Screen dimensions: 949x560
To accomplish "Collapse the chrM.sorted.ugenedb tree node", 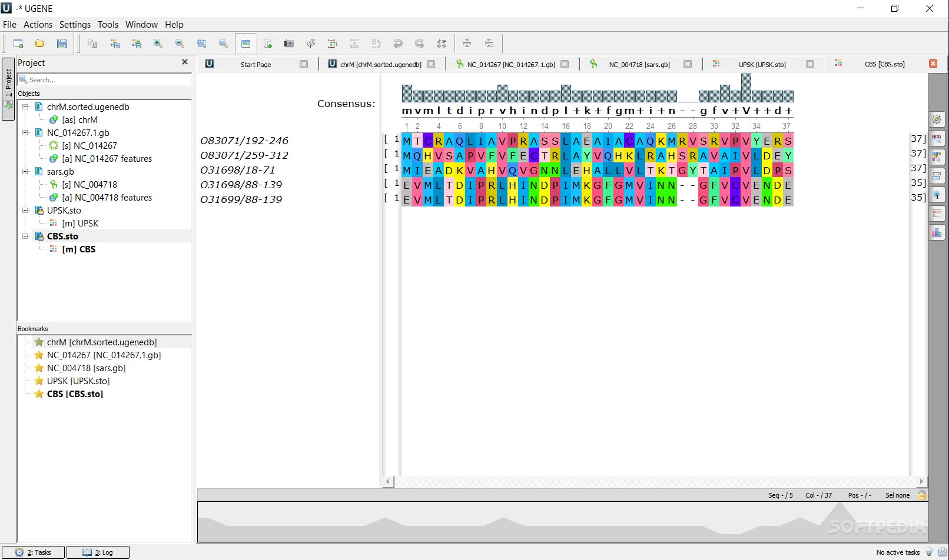I will (25, 107).
